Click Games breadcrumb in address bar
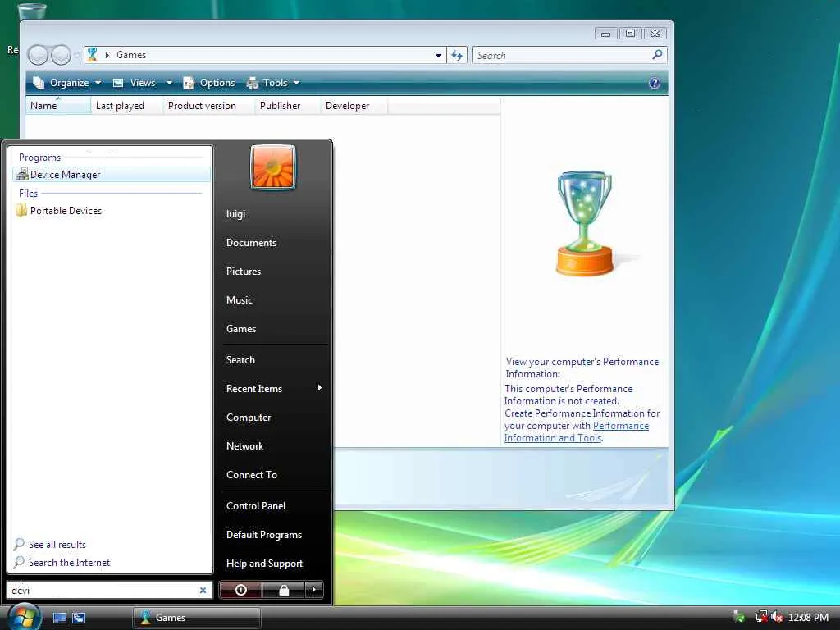The image size is (840, 630). click(x=131, y=55)
